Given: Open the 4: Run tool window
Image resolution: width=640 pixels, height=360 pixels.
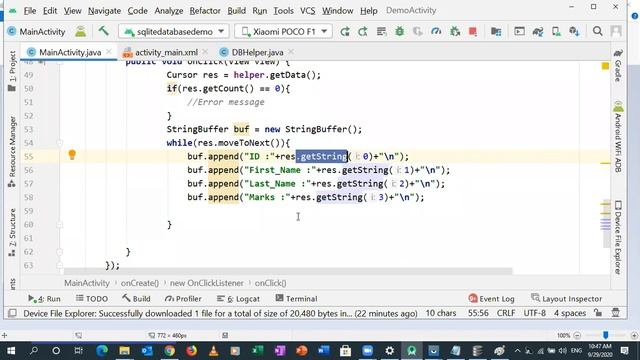Looking at the screenshot, I should pos(44,299).
